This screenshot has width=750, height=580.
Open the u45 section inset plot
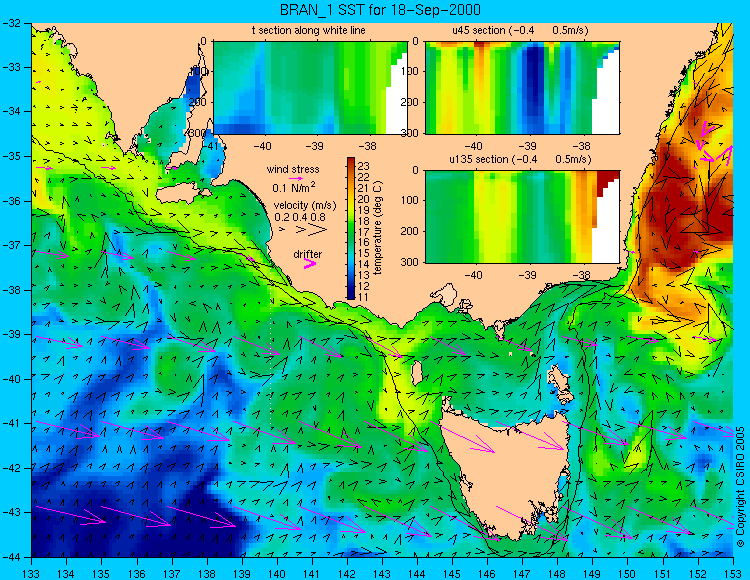click(522, 88)
